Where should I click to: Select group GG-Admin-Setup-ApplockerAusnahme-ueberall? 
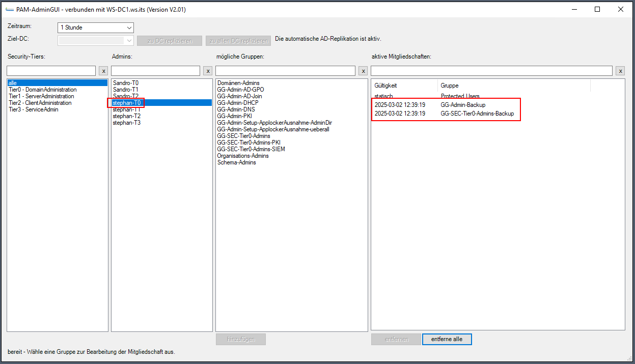coord(292,129)
